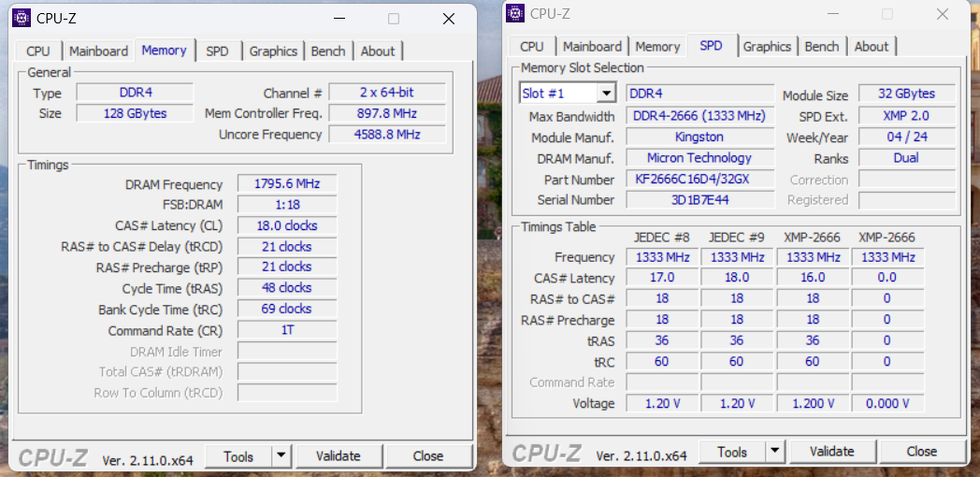980x477 pixels.
Task: Click the JEDEC #9 column header
Action: (737, 238)
